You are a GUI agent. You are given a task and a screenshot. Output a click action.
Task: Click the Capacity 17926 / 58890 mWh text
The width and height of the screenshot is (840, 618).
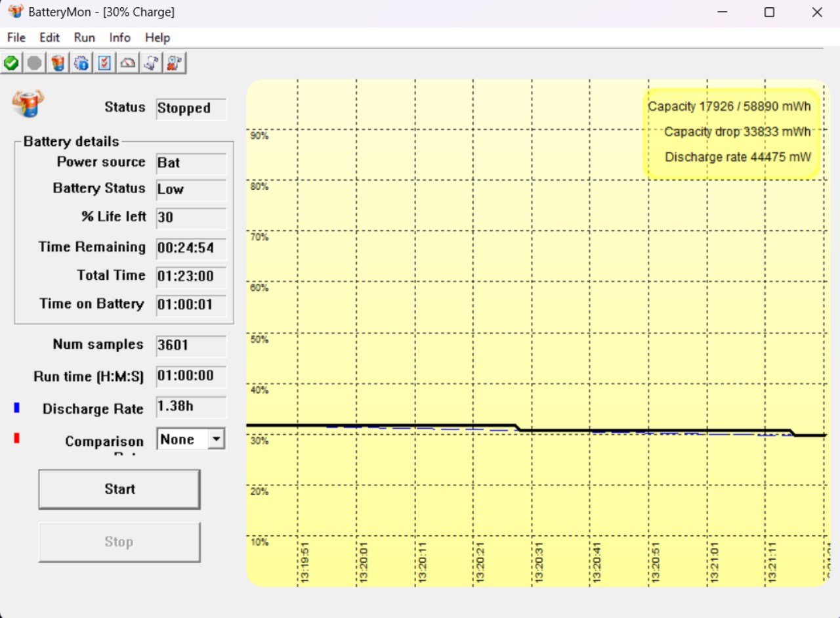click(729, 106)
